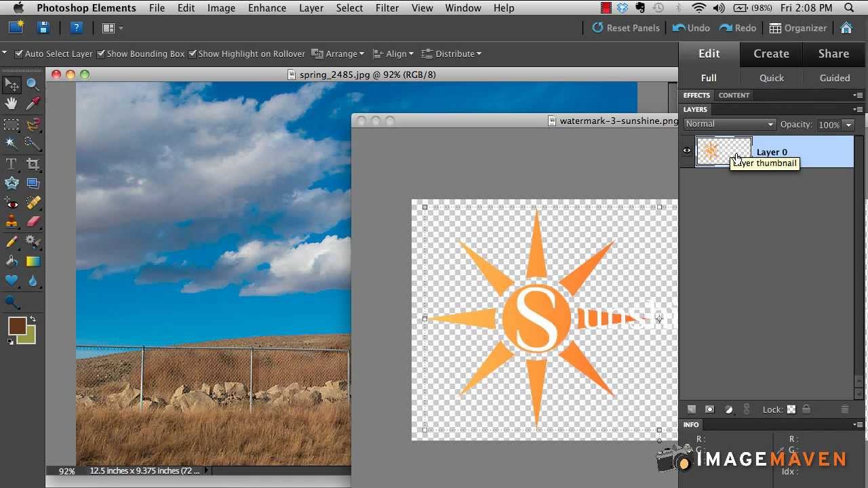Select the Cookie Cutter star tool

pos(12,183)
